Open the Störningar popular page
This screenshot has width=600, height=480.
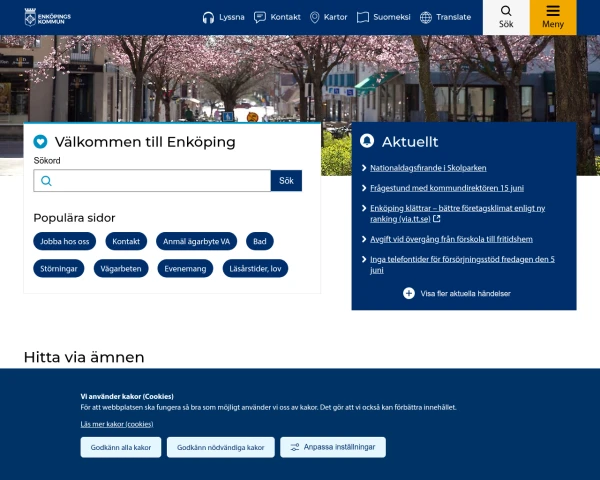[x=59, y=268]
